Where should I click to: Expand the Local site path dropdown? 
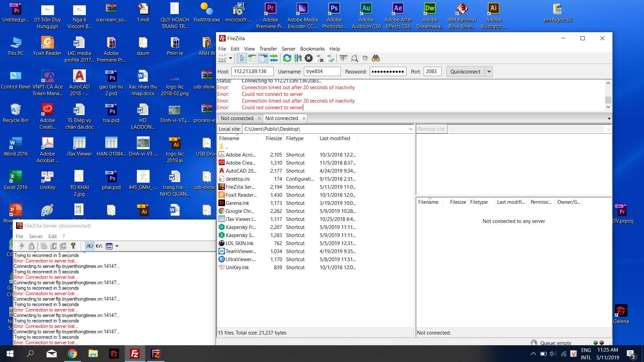pyautogui.click(x=410, y=129)
